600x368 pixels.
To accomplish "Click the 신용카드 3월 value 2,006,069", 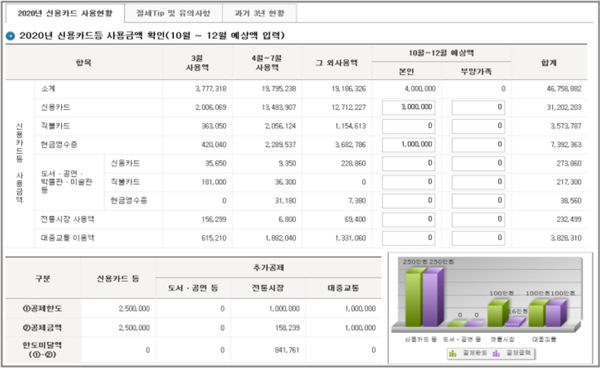I will click(211, 108).
